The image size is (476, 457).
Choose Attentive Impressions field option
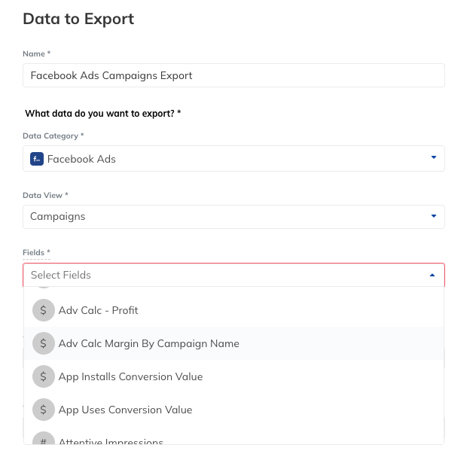(233, 436)
